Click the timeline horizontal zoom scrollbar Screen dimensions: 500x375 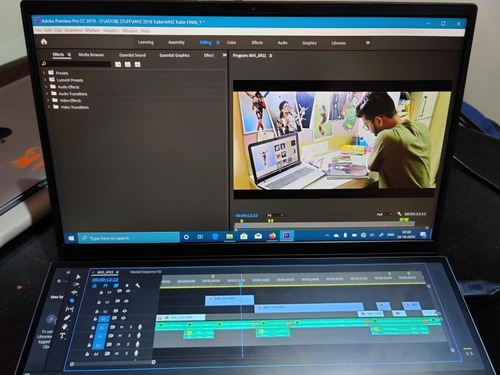tap(113, 363)
